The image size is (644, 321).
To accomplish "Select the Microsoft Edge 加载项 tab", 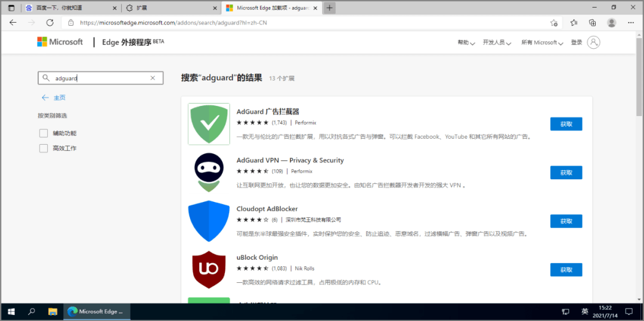I will pos(272,8).
